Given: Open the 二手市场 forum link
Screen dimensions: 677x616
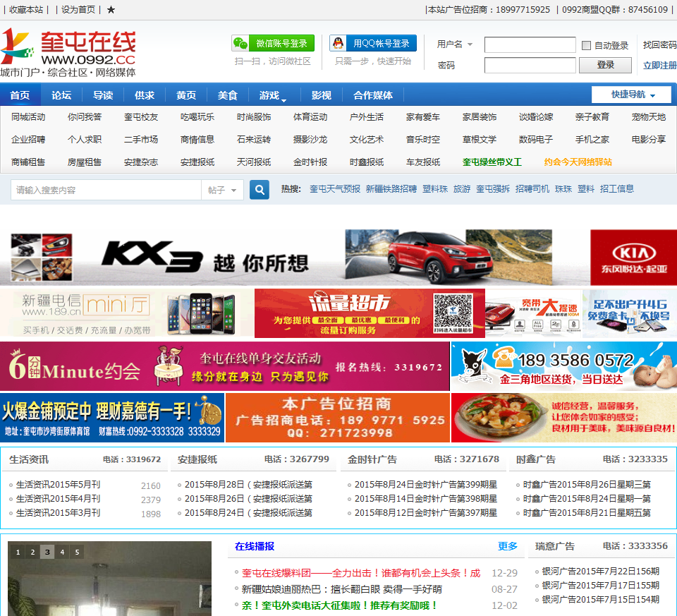Looking at the screenshot, I should 141,140.
